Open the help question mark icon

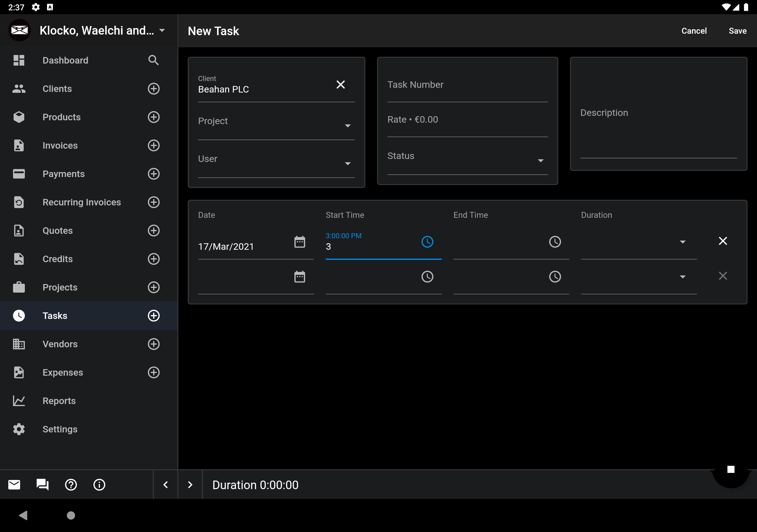click(71, 484)
